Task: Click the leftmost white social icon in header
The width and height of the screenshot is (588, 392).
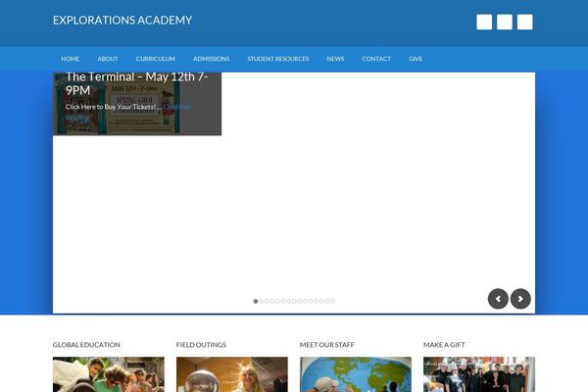Action: click(484, 22)
